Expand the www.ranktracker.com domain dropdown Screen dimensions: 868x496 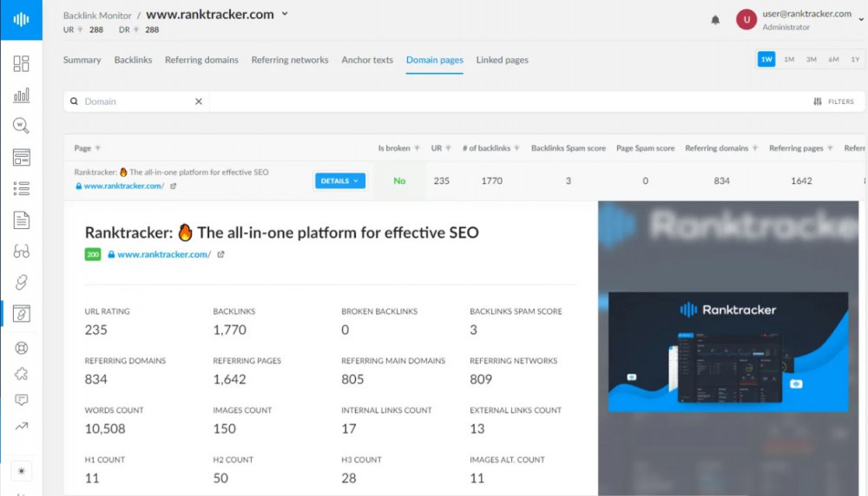(285, 14)
